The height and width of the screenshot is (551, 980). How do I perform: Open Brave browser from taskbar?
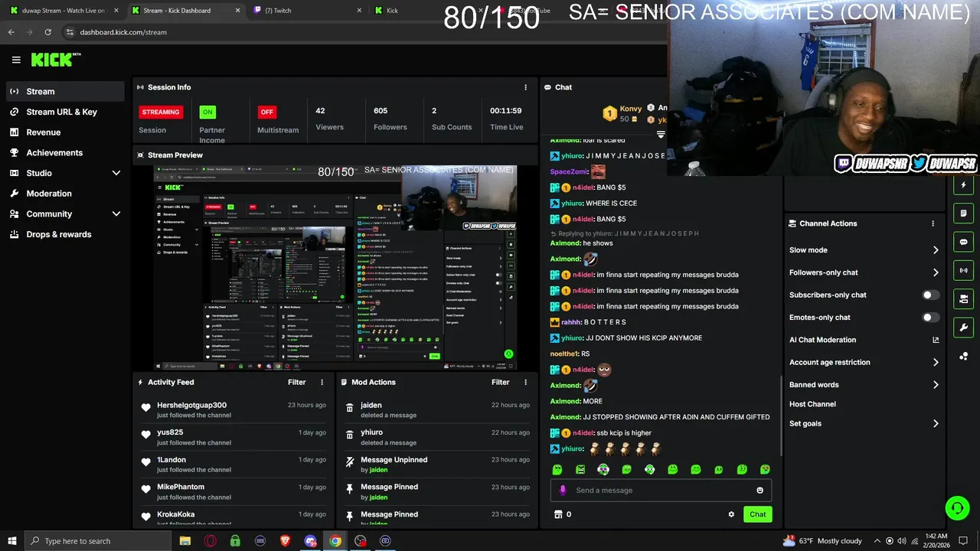click(285, 541)
